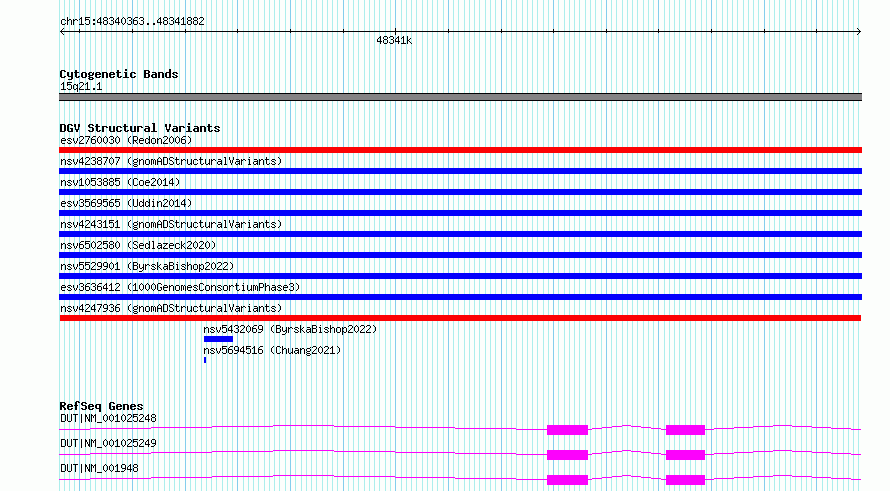
Task: Open variant esv2760030 (Redon2006) label
Action: (126, 140)
